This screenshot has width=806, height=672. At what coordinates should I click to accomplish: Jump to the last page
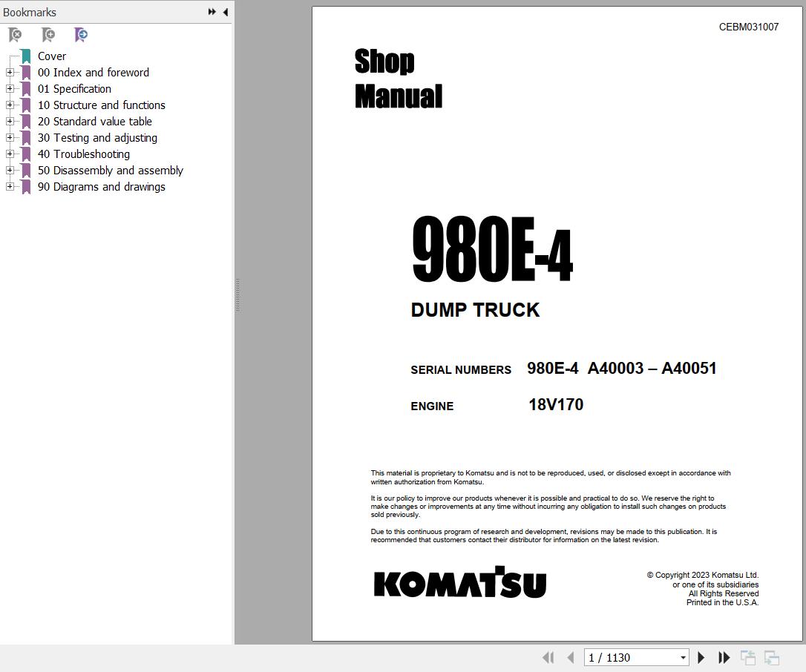point(724,658)
